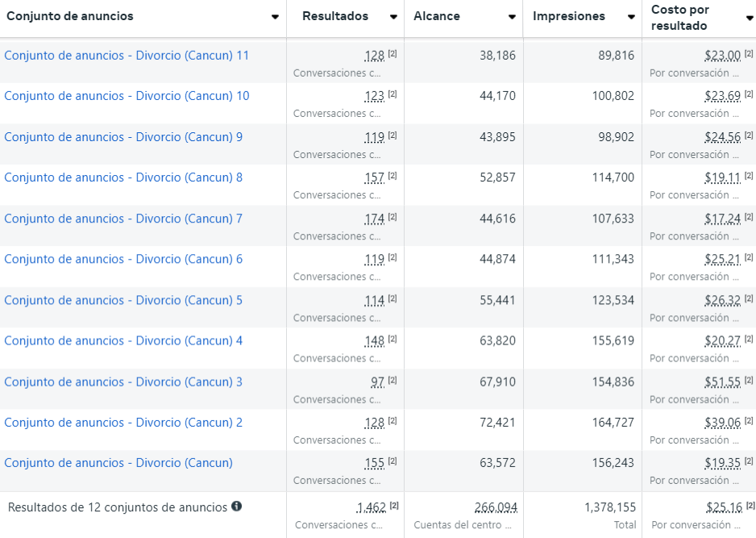Open the Alcance column dropdown arrow

[x=512, y=17]
